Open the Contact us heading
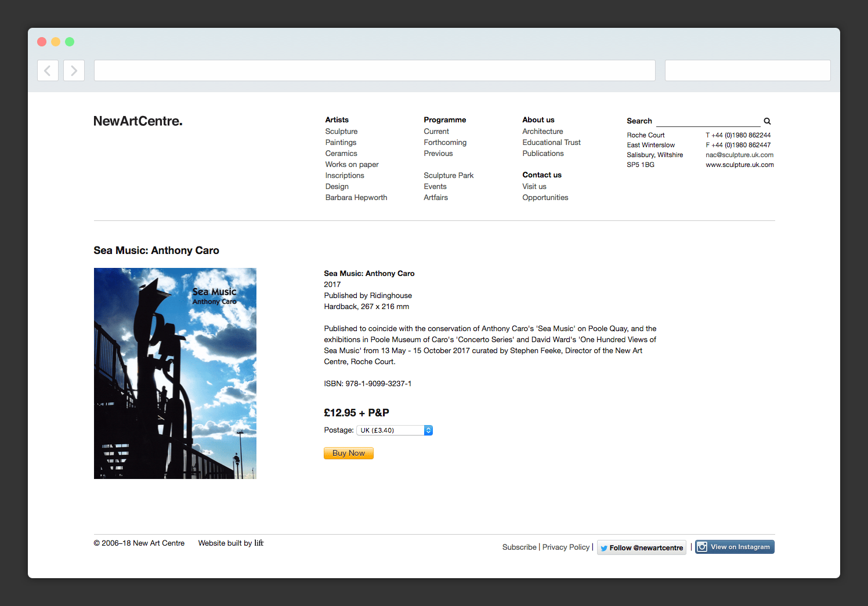Screen dimensions: 868x606 coord(542,175)
